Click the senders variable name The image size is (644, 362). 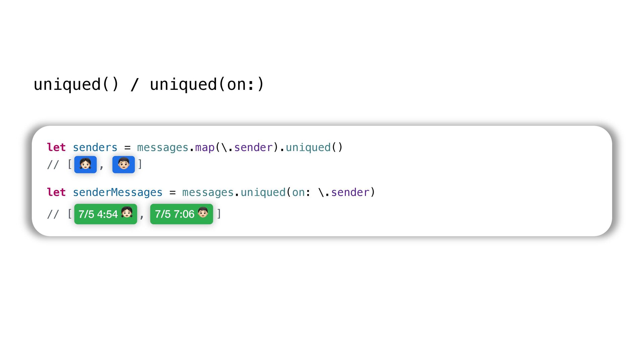point(95,147)
